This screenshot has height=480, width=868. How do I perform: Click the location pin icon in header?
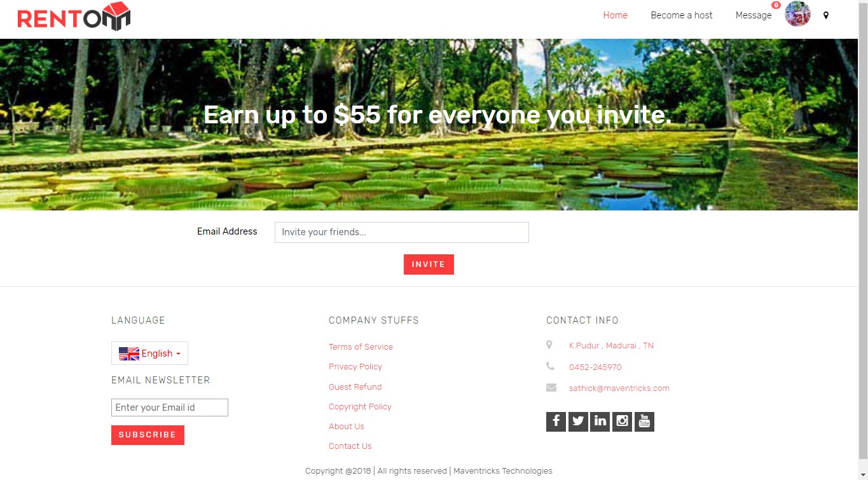coord(826,15)
